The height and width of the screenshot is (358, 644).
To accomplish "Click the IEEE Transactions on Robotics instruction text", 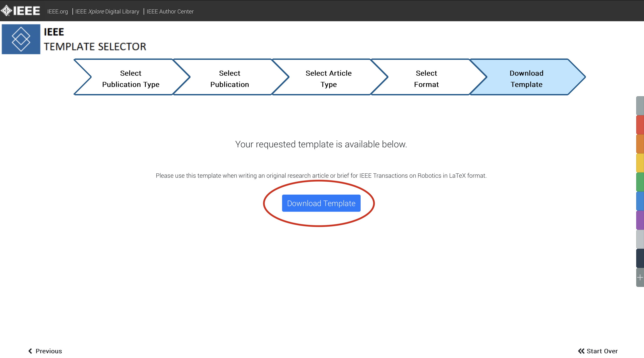I will (x=321, y=176).
